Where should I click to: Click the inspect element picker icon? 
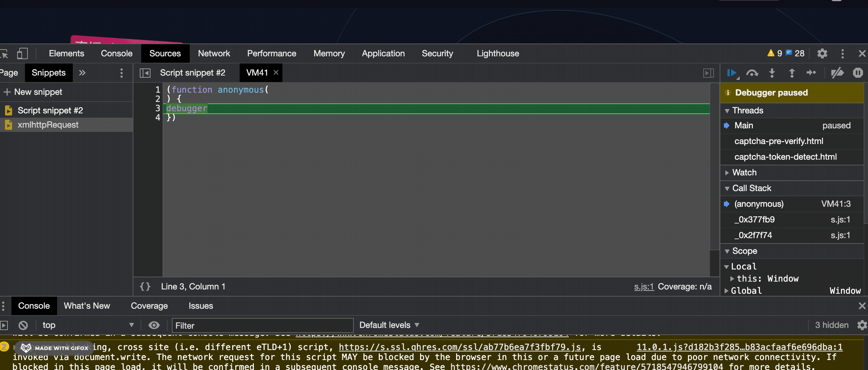pos(4,53)
